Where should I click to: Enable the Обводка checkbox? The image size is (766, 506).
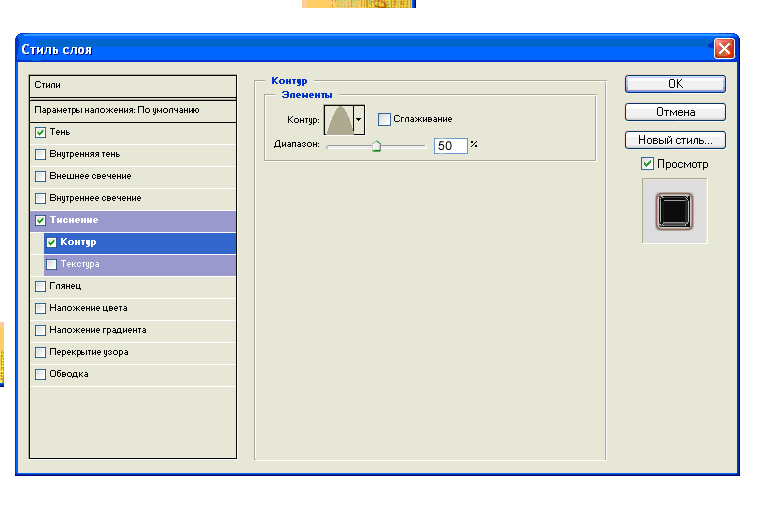point(41,374)
